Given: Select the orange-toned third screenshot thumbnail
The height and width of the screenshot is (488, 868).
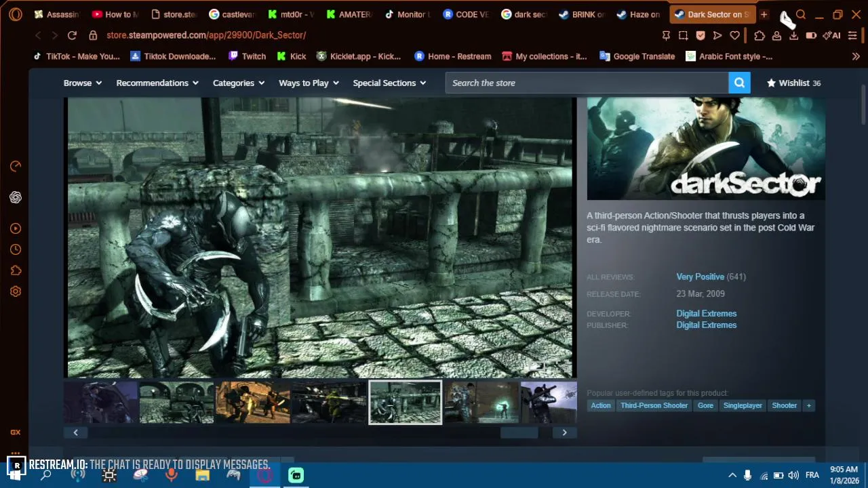Looking at the screenshot, I should coord(253,403).
